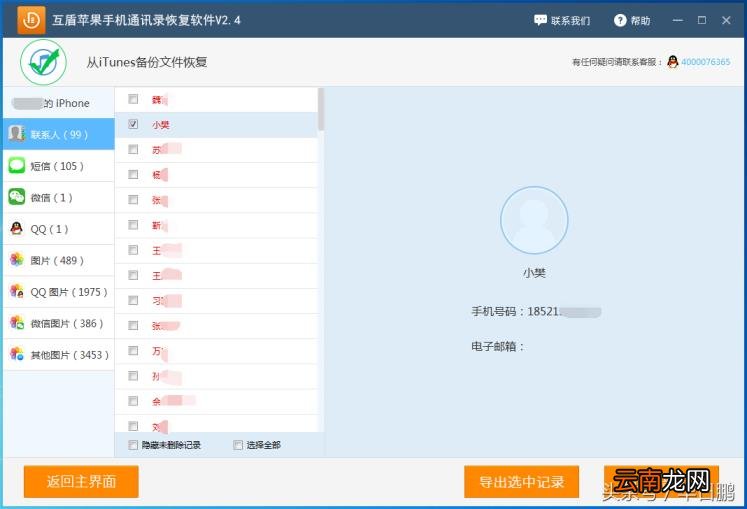Click the orange app logo in title bar
The image size is (747, 509).
31,20
